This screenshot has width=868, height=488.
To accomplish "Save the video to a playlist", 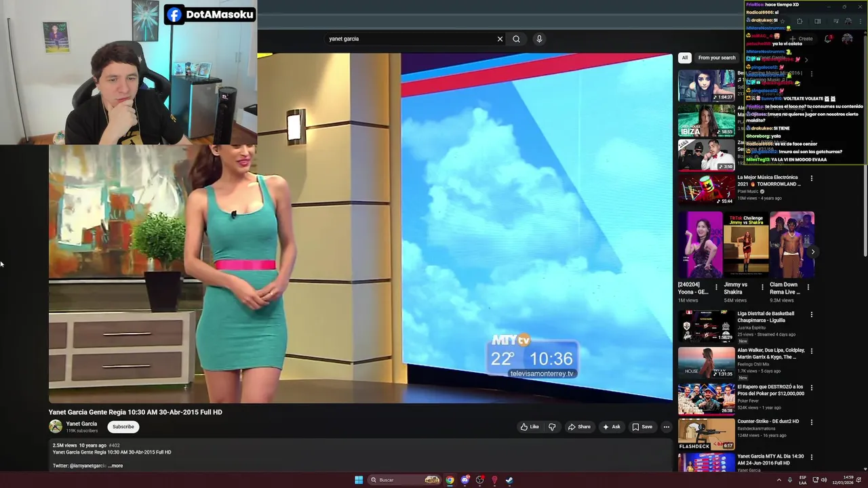I will click(x=642, y=427).
